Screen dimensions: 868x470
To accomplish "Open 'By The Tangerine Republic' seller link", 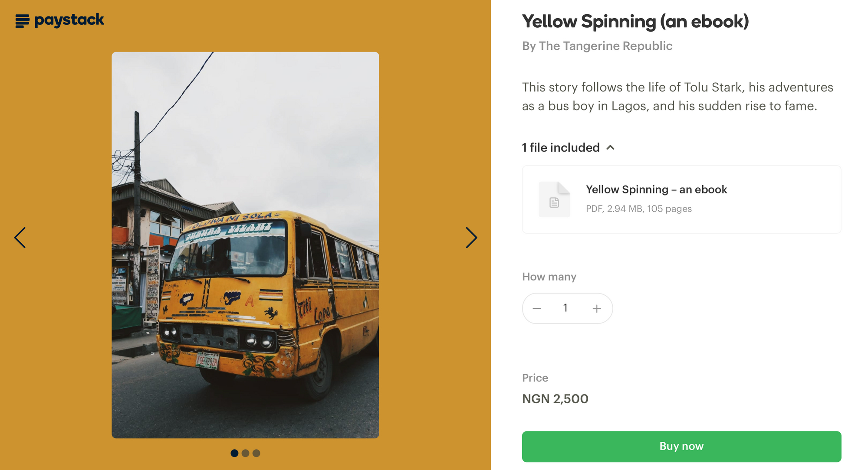I will point(597,46).
